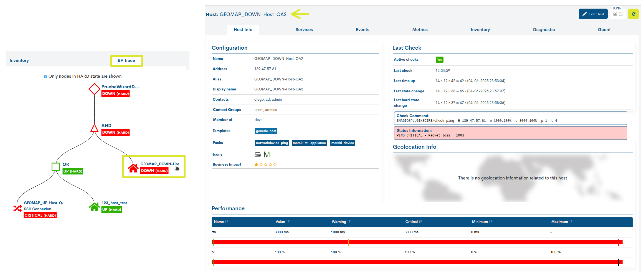The image size is (644, 276).
Task: Sort Performance table by Value
Action: pos(282,222)
